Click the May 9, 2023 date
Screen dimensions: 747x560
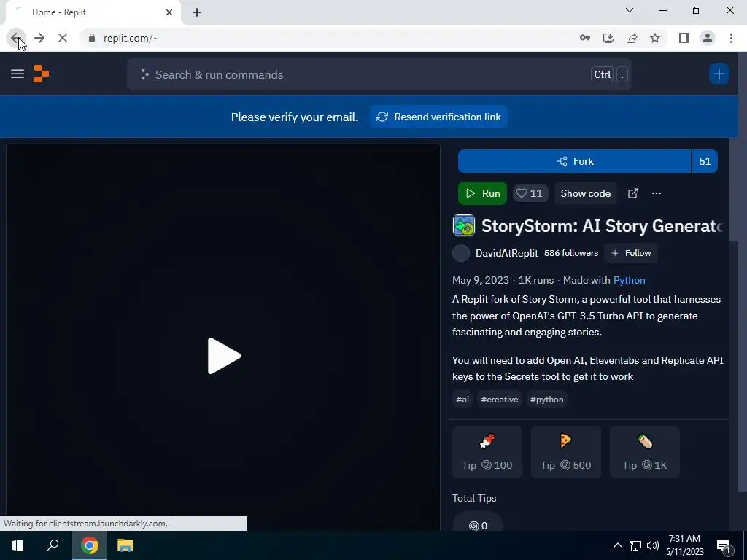click(480, 281)
